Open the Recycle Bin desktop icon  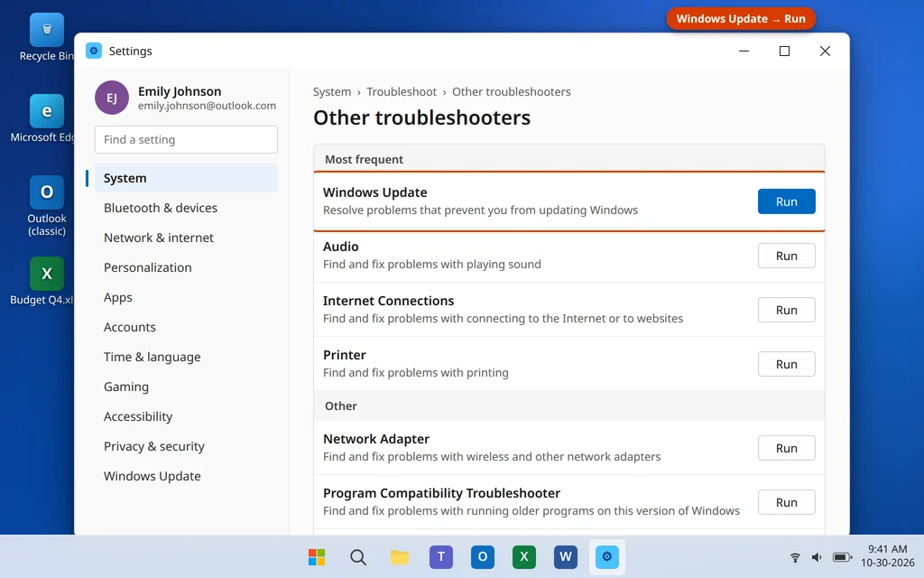point(47,37)
